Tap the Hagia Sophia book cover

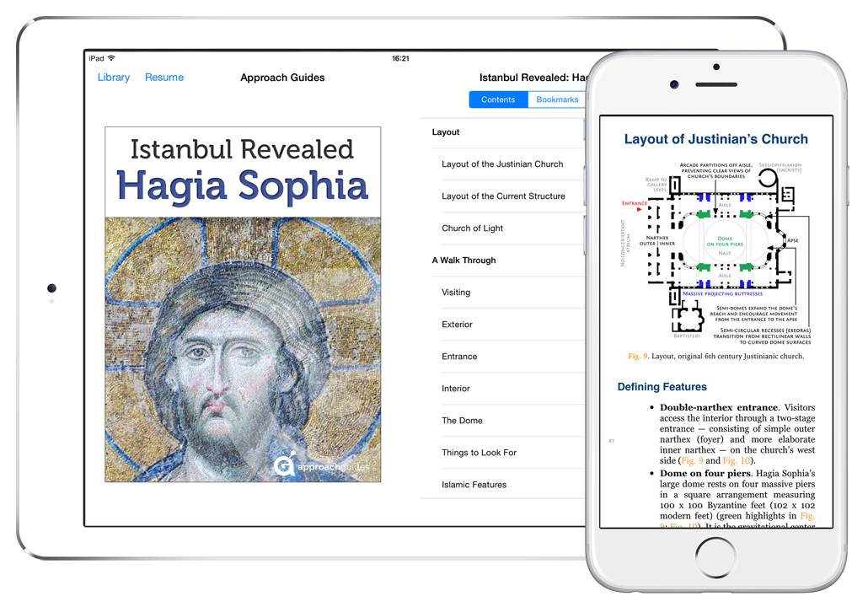pyautogui.click(x=243, y=304)
